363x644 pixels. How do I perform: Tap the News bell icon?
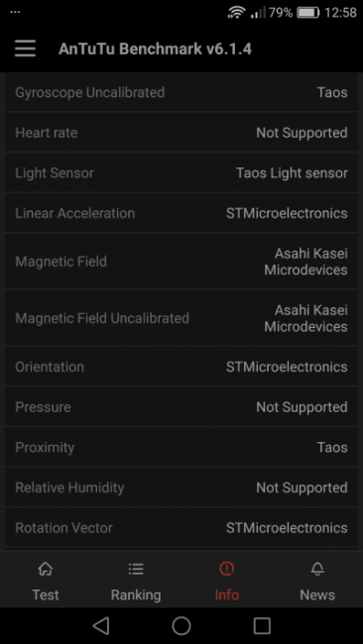[x=317, y=569]
